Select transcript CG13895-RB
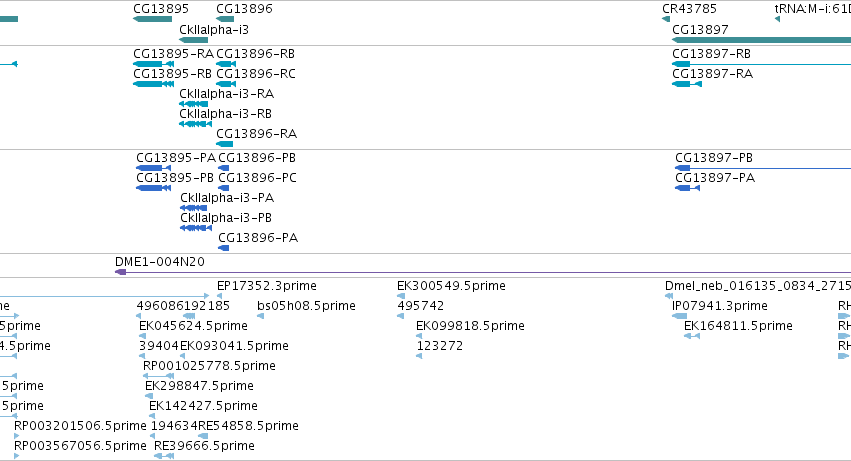The width and height of the screenshot is (851, 461). tap(173, 74)
